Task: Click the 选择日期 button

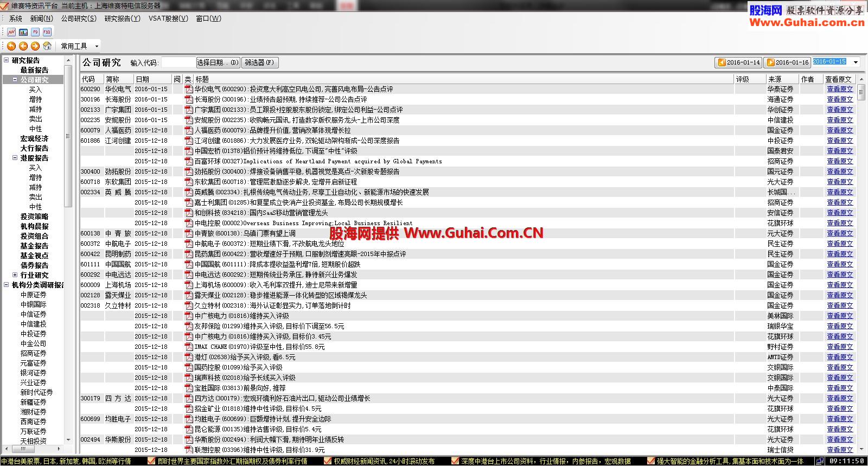Action: coord(218,62)
